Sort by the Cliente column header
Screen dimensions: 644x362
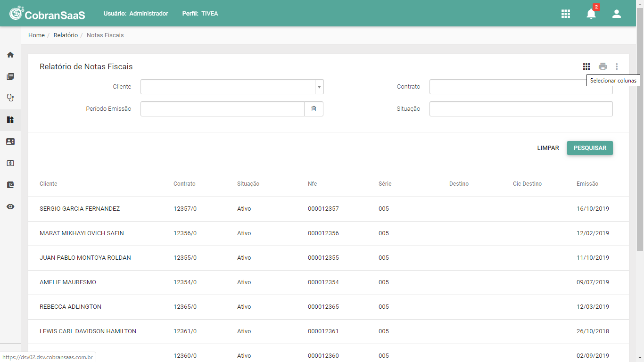click(48, 184)
